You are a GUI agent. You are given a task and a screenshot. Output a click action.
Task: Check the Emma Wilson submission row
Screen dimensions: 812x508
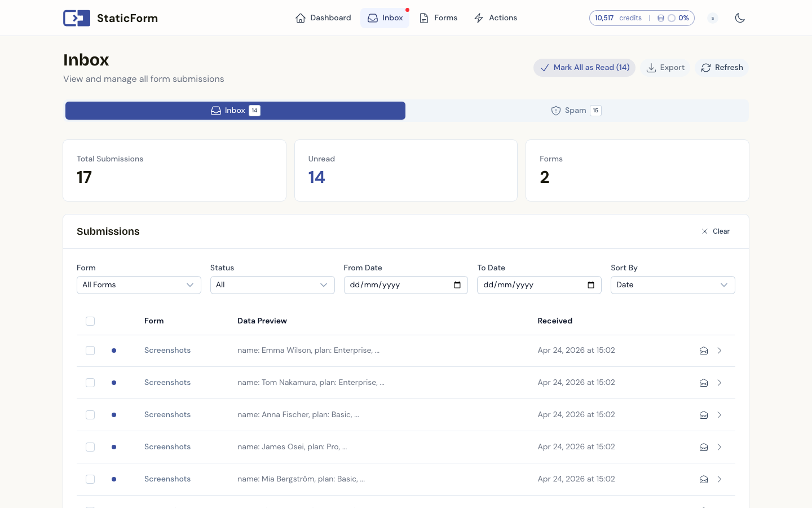tap(90, 351)
